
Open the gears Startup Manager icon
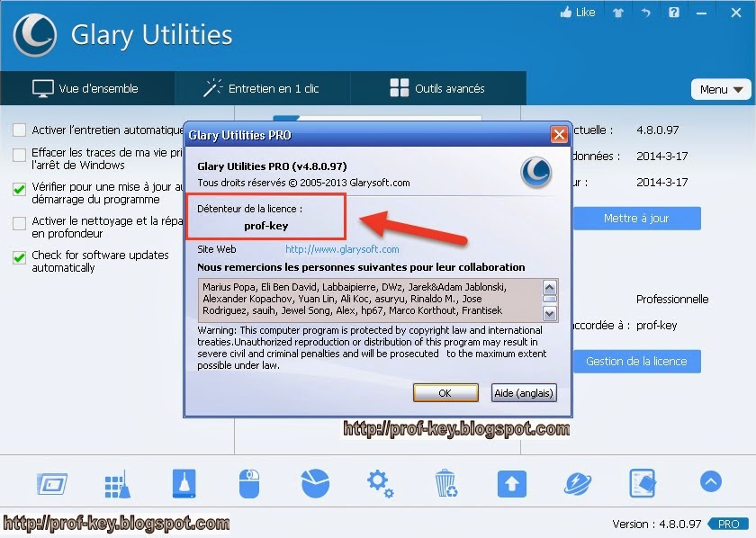381,484
